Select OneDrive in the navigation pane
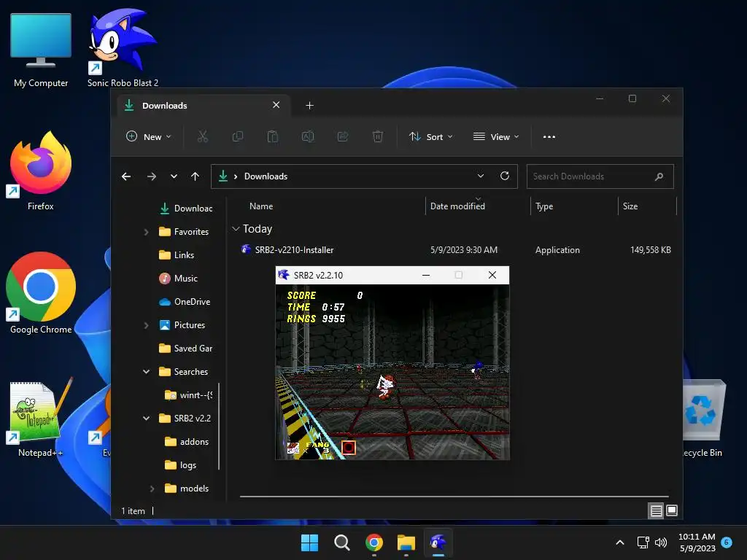The width and height of the screenshot is (747, 560). pos(185,302)
